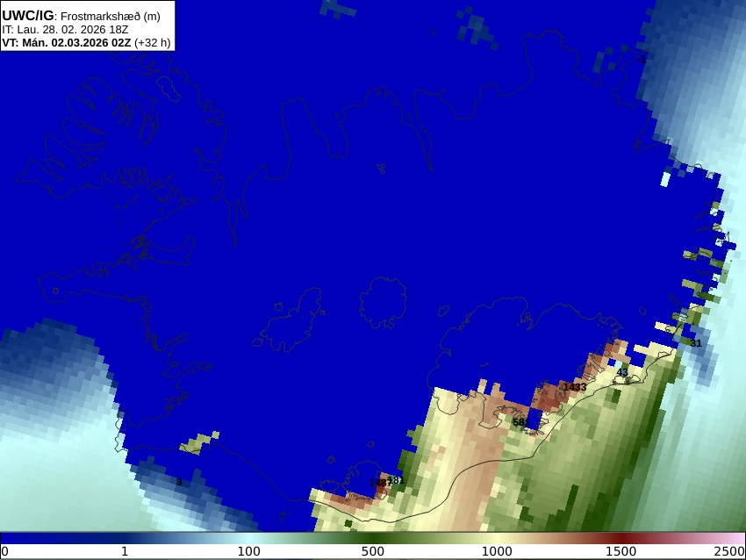Click the 100 tick on color scale
Viewport: 746px width, 560px height.
pos(249,551)
